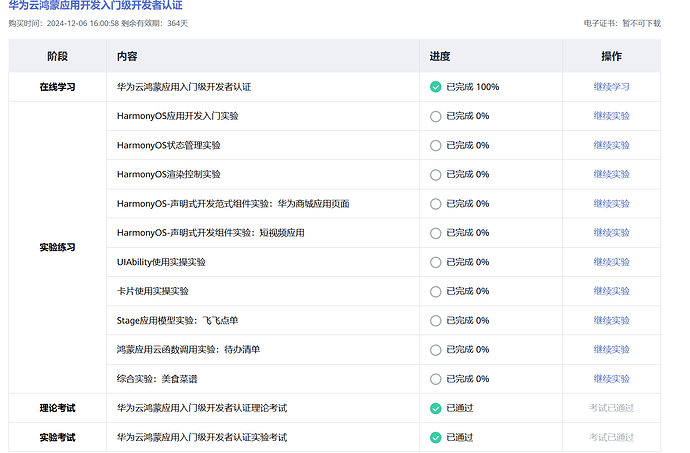Click 华为云鸿蒙应用入门级开发者认证实验考试 text
690x453 pixels.
[x=202, y=438]
